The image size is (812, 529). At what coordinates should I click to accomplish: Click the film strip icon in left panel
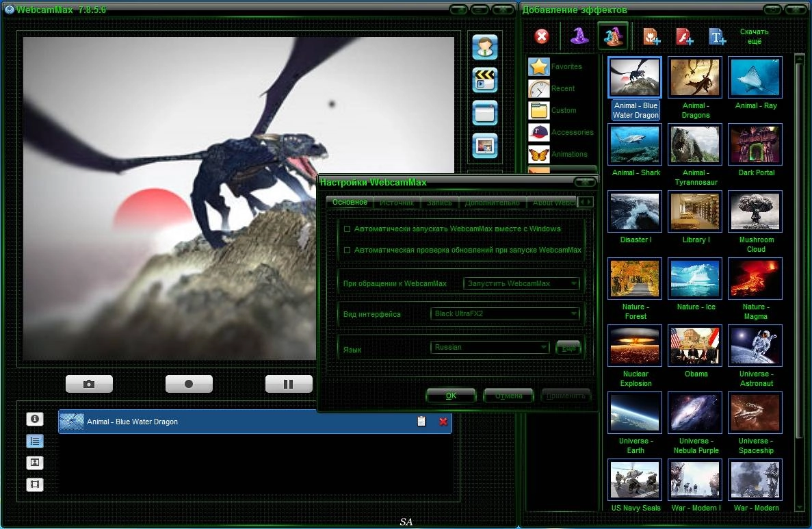pyautogui.click(x=35, y=485)
